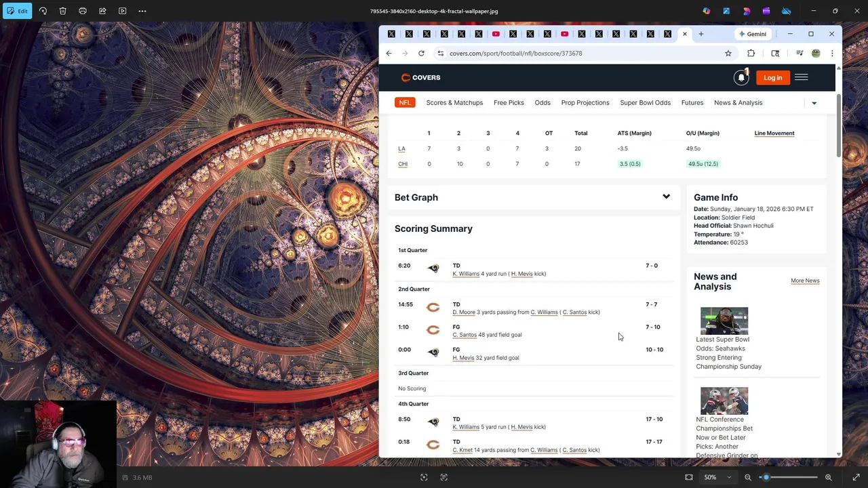The height and width of the screenshot is (488, 868).
Task: Enter fullscreen in Photos
Action: pos(856,477)
